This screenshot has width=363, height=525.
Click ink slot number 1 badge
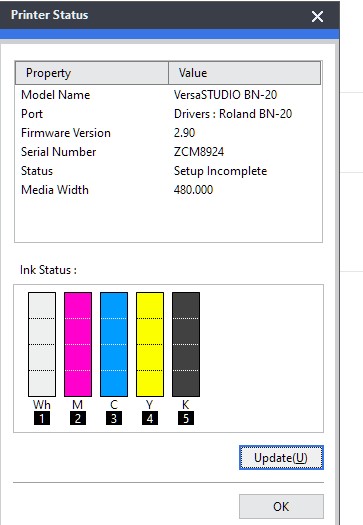click(x=42, y=419)
